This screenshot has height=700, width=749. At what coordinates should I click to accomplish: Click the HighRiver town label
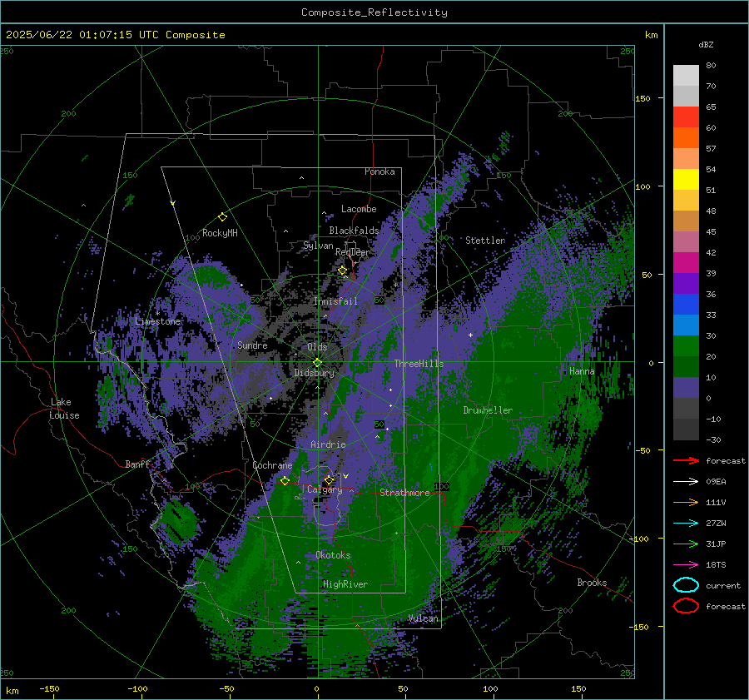[345, 584]
